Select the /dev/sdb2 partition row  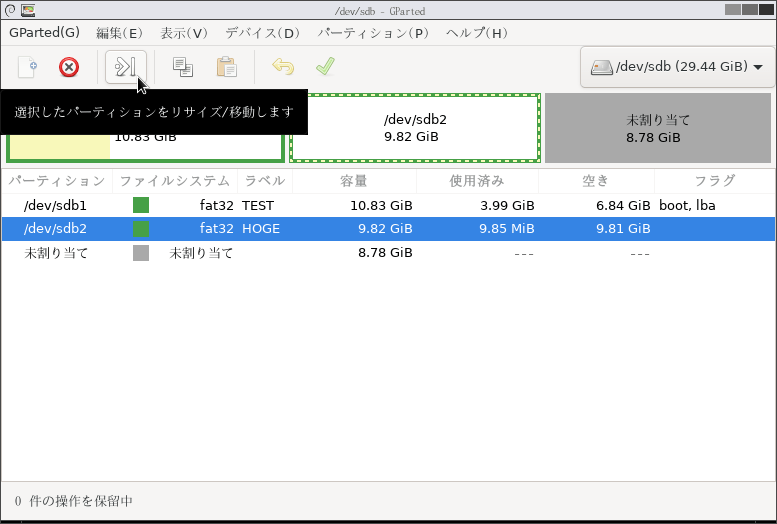[388, 229]
